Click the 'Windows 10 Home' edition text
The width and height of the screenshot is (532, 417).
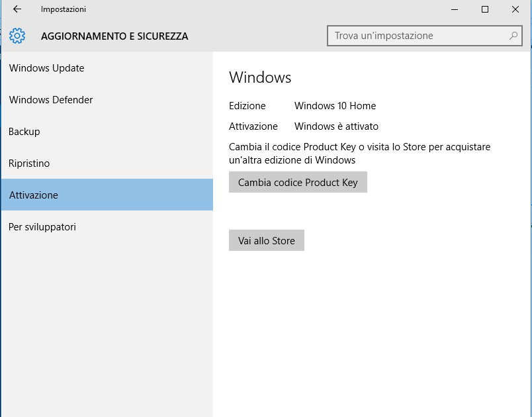335,106
